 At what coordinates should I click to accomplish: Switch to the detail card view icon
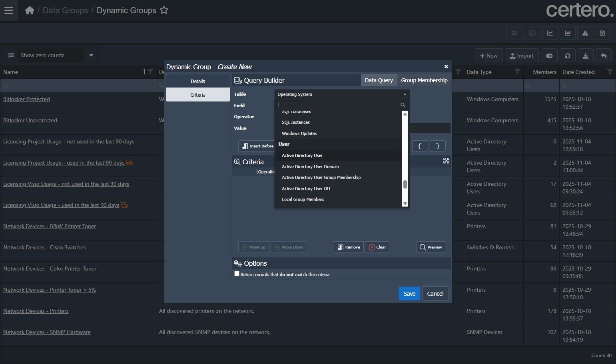(x=532, y=33)
